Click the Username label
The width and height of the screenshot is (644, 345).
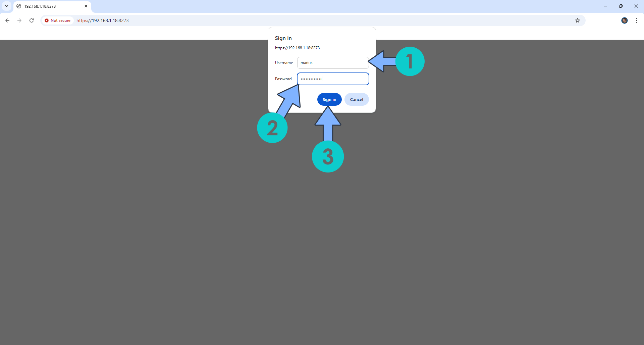[284, 63]
